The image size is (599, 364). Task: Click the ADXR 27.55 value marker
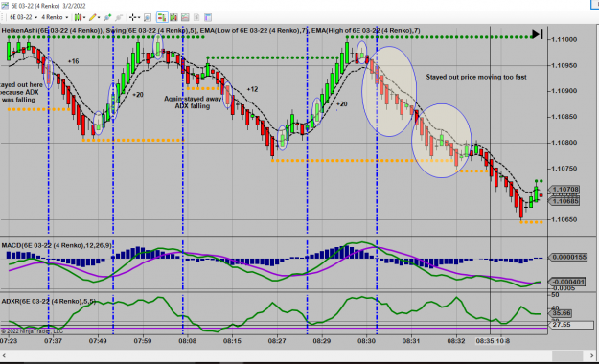pyautogui.click(x=571, y=325)
